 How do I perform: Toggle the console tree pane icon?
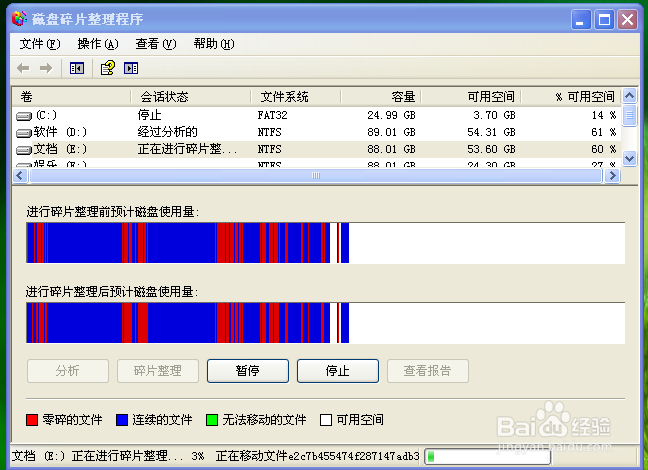click(77, 68)
